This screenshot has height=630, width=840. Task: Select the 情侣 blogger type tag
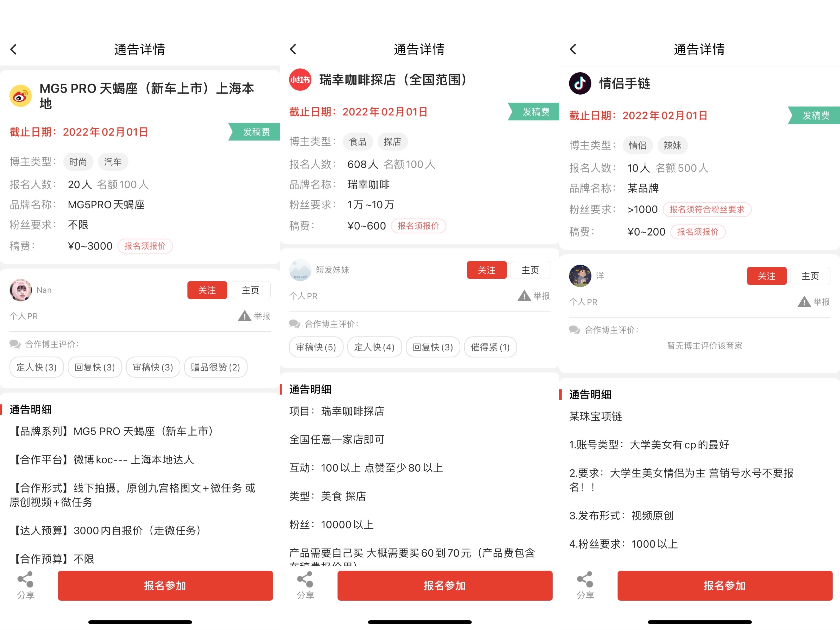pos(637,145)
